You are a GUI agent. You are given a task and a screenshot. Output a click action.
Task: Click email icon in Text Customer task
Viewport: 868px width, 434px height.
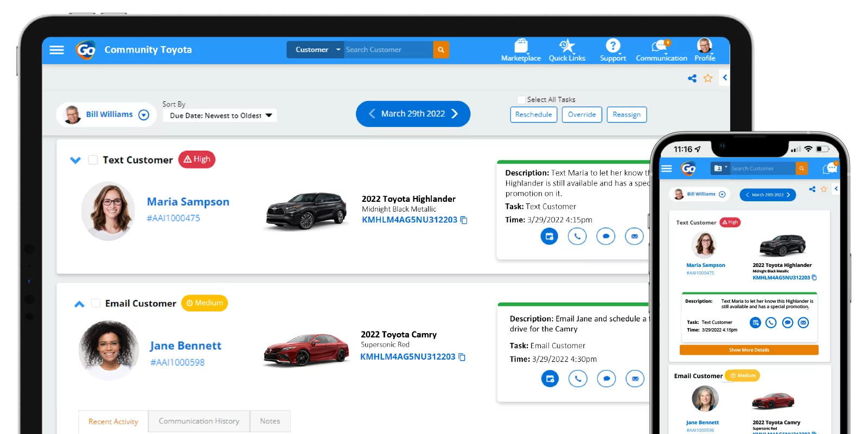pos(634,236)
